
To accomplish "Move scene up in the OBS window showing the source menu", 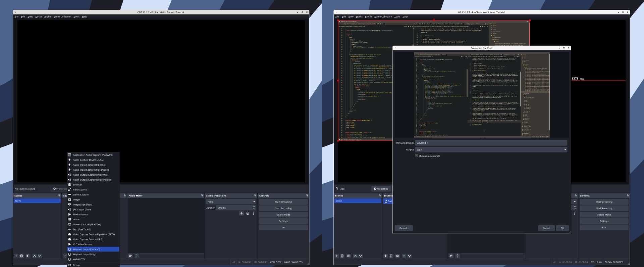I will tap(34, 256).
